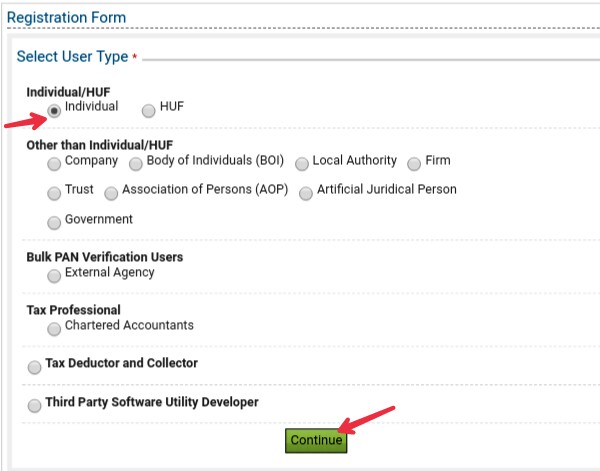Pick the Chartered Accountants option

(54, 329)
